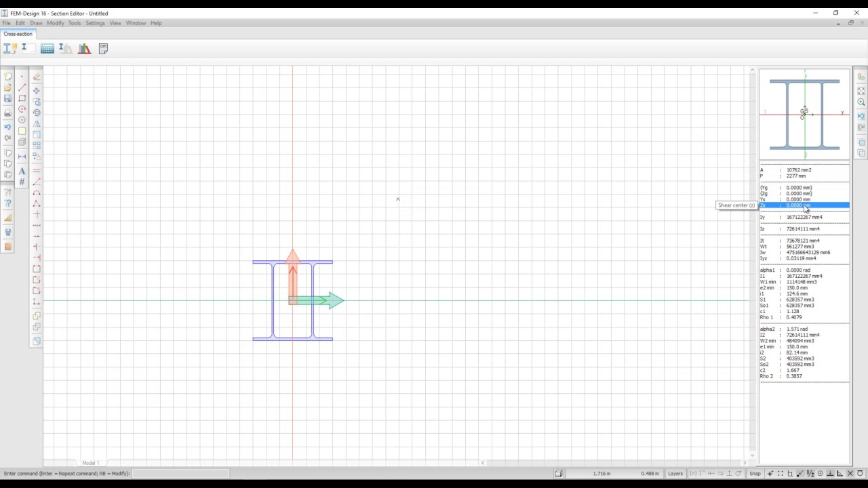This screenshot has height=488, width=868.
Task: Open the Modify menu
Action: tap(56, 23)
